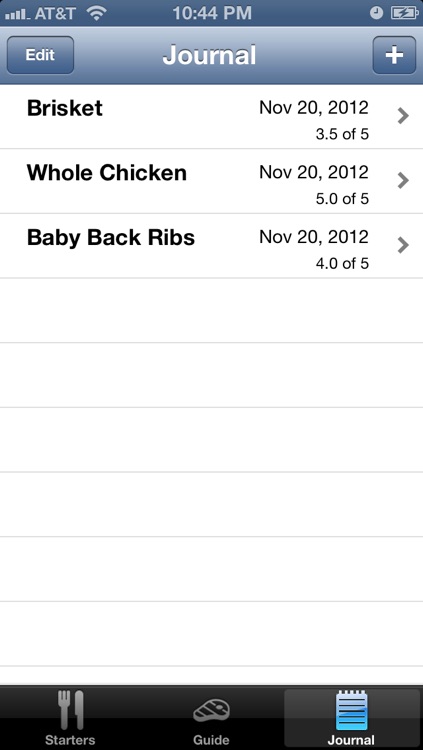The width and height of the screenshot is (423, 750).
Task: Select the Journal notepad icon
Action: click(351, 710)
